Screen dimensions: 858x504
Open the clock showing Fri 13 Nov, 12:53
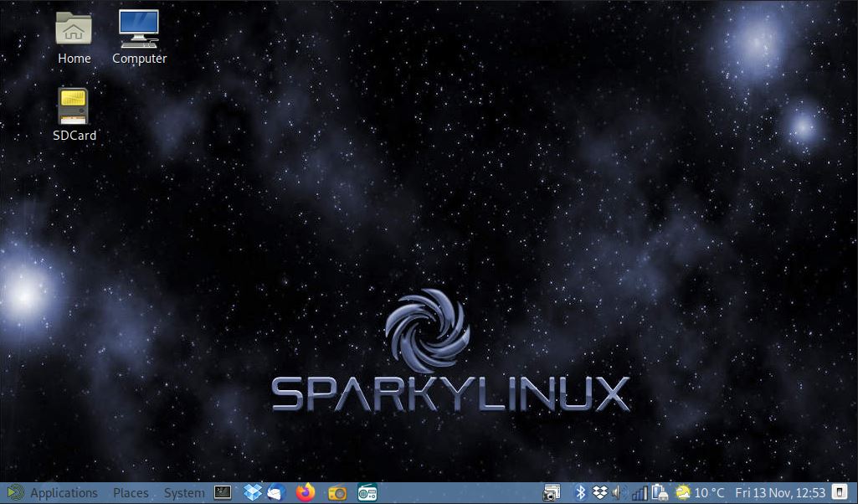780,493
